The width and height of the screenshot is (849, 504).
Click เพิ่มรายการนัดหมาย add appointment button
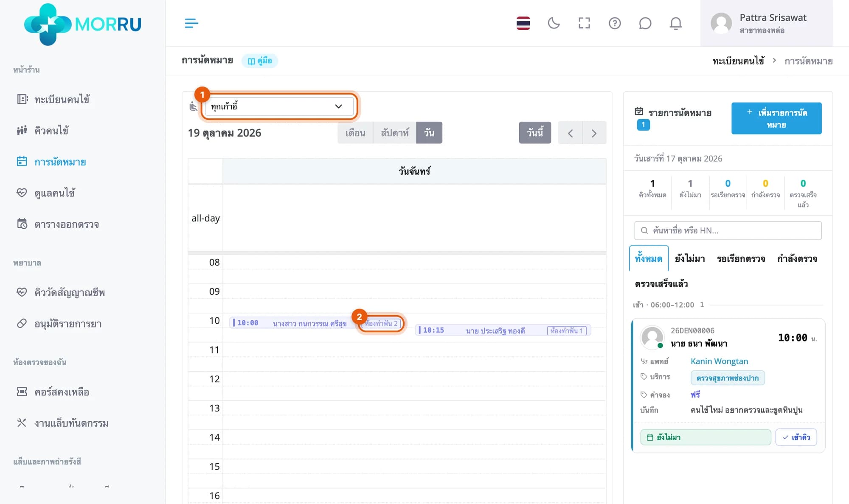tap(776, 118)
